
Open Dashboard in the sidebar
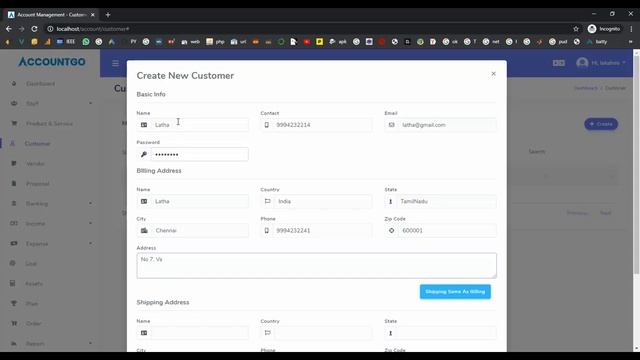[40, 84]
